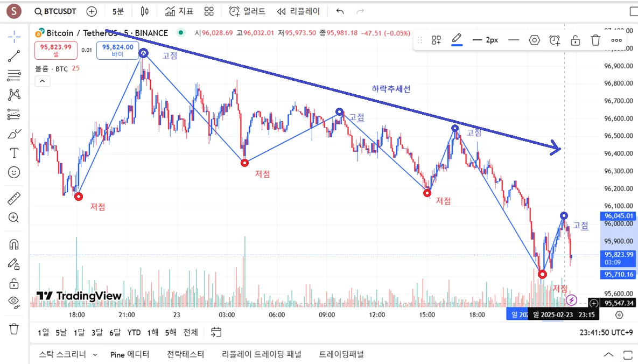
Task: Open indicator templates grid icon
Action: (209, 11)
